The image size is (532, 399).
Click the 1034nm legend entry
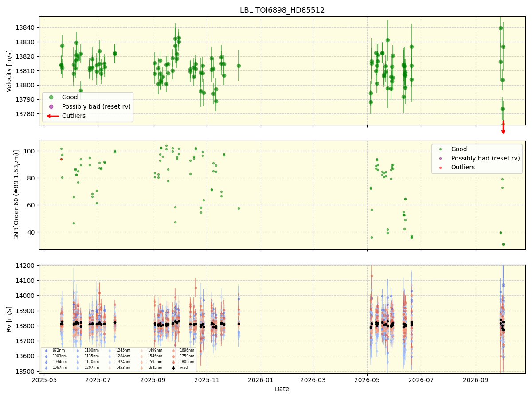click(60, 362)
